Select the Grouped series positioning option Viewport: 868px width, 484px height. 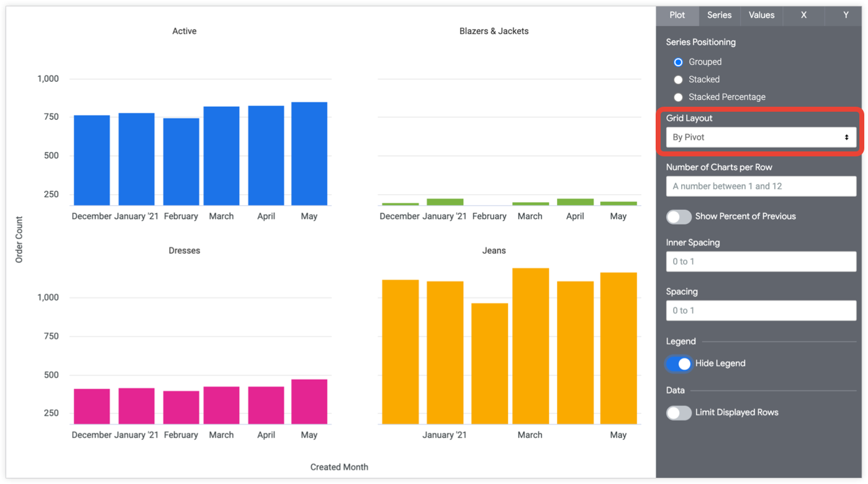coord(678,61)
